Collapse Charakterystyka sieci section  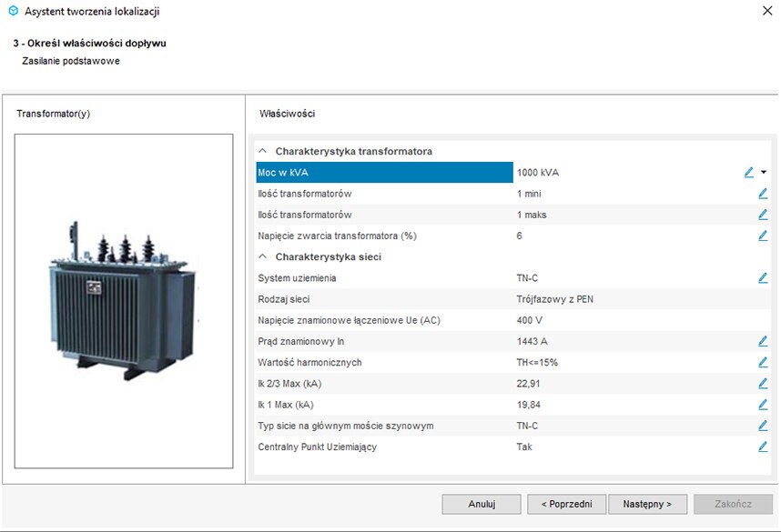click(x=263, y=257)
